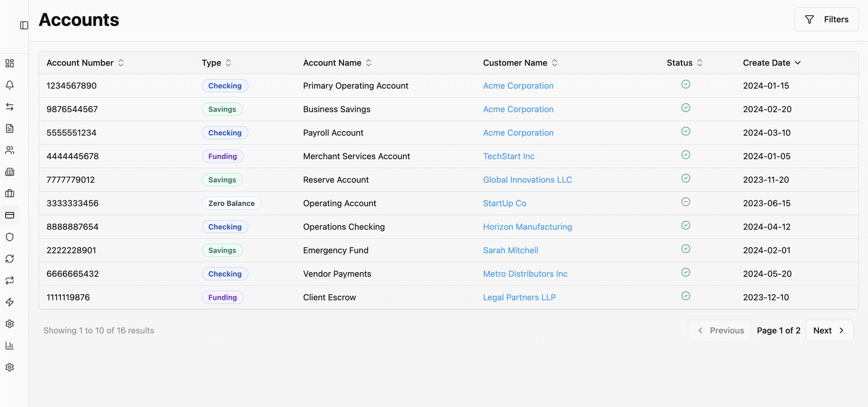
Task: Click status check icon for Merchant Services Account
Action: [686, 155]
